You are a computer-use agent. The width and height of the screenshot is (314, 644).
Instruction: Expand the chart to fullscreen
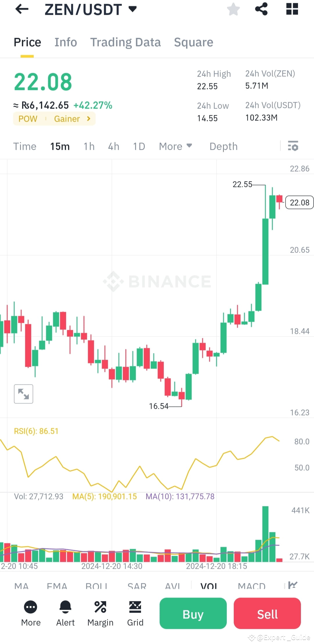pos(23,394)
